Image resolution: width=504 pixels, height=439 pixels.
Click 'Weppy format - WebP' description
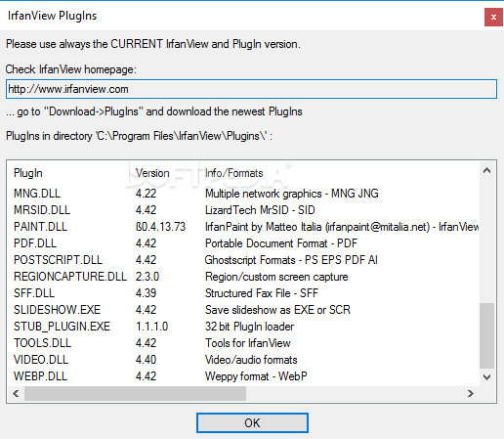click(256, 376)
